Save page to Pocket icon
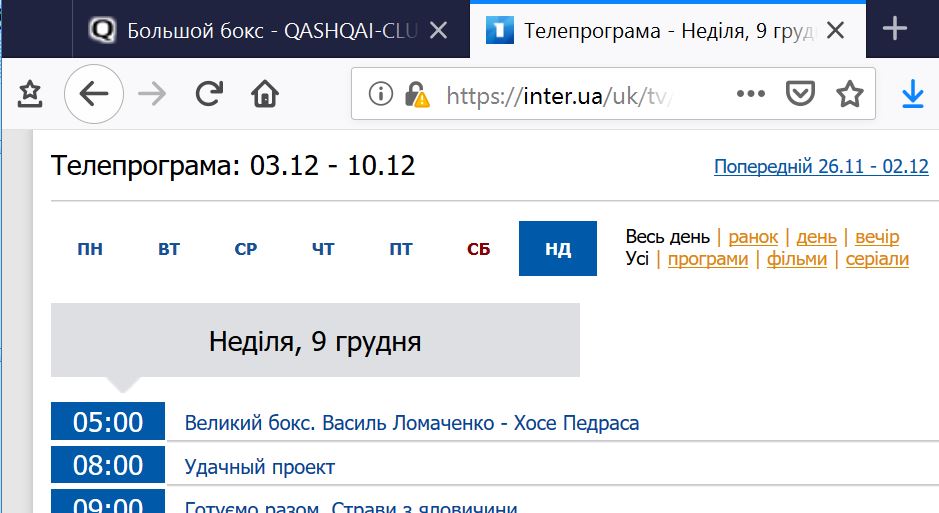 799,94
